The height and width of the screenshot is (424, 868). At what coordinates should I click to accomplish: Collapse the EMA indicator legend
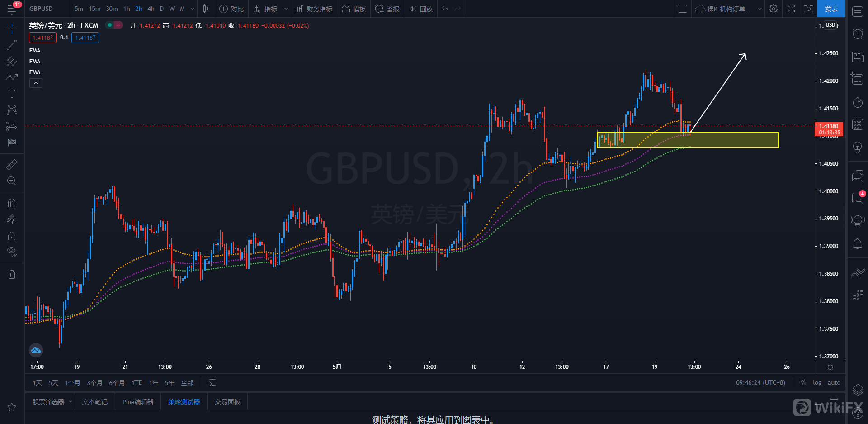pyautogui.click(x=36, y=83)
